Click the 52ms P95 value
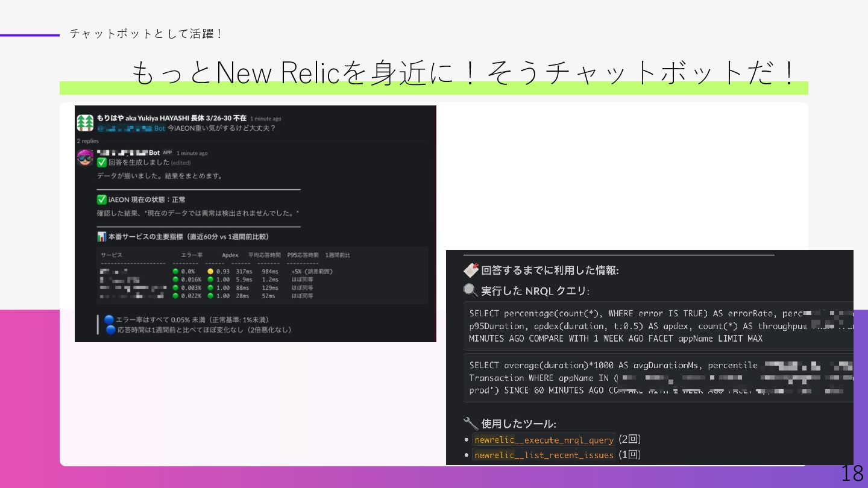The height and width of the screenshot is (488, 868). pos(268,296)
